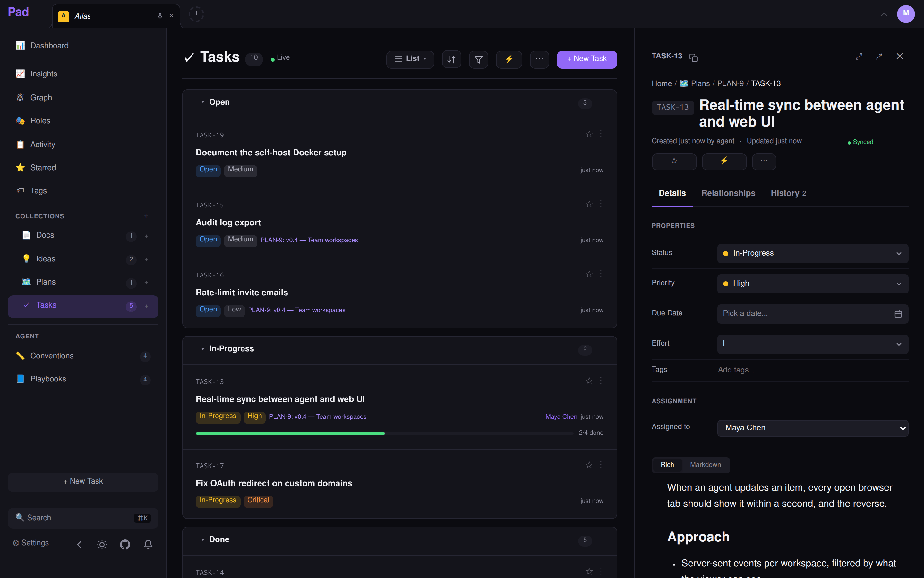
Task: Click the Add tags field
Action: pyautogui.click(x=812, y=370)
